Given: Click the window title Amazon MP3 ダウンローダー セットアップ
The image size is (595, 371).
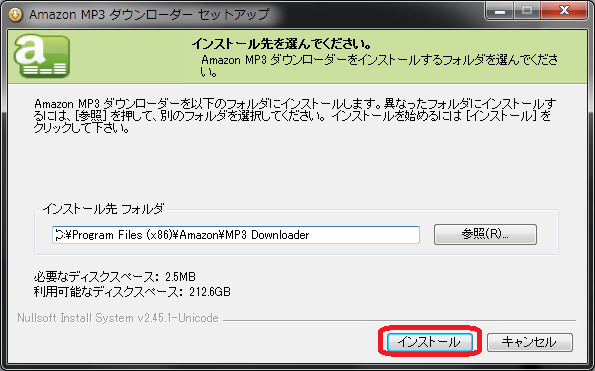Looking at the screenshot, I should tap(149, 14).
